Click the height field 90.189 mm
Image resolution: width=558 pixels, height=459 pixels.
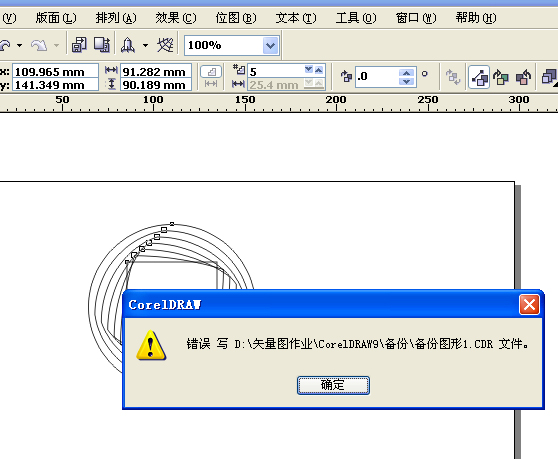pos(156,85)
